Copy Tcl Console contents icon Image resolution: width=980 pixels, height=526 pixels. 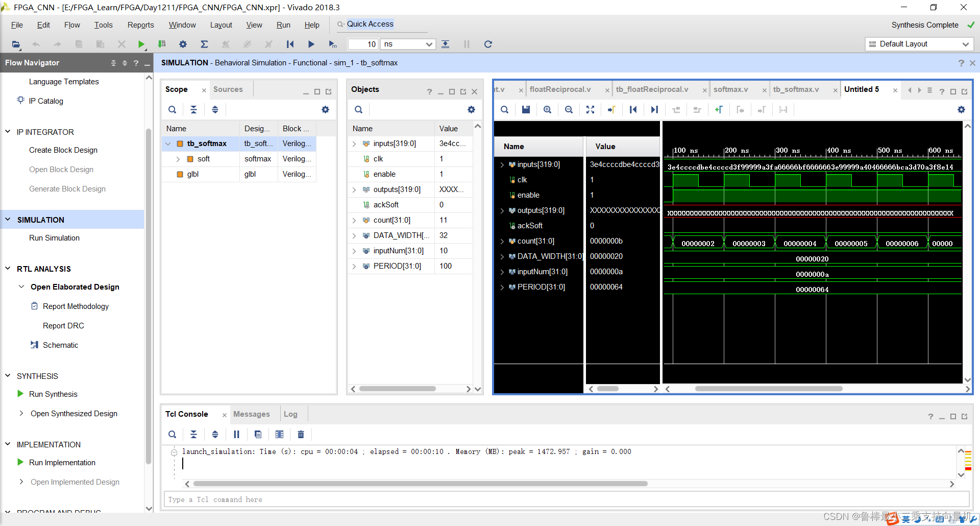point(258,435)
